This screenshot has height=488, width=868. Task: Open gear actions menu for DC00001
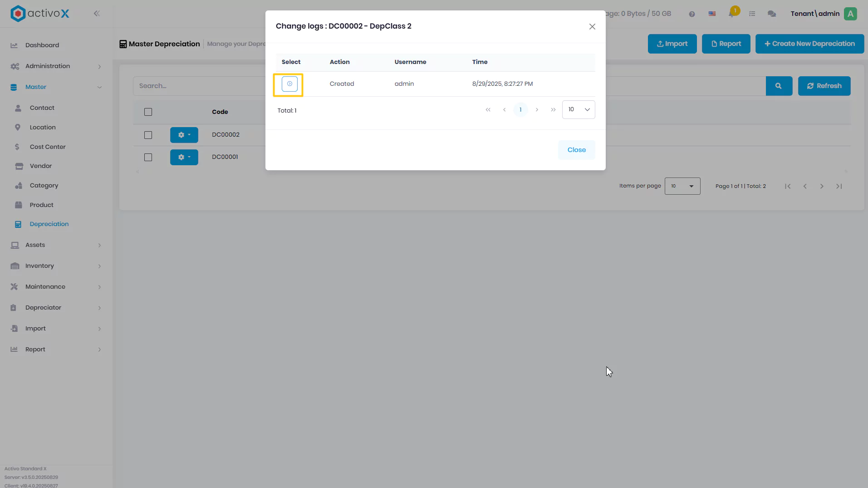[184, 157]
